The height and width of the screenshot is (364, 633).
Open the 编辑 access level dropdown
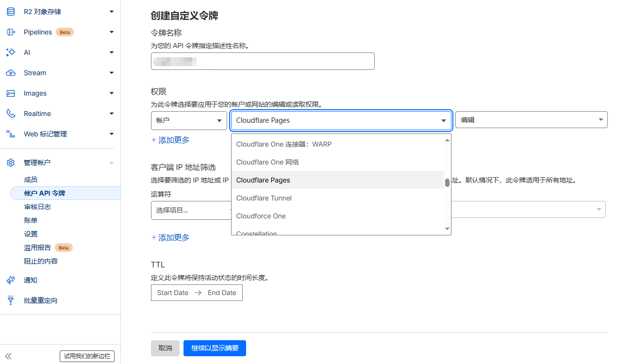[531, 119]
